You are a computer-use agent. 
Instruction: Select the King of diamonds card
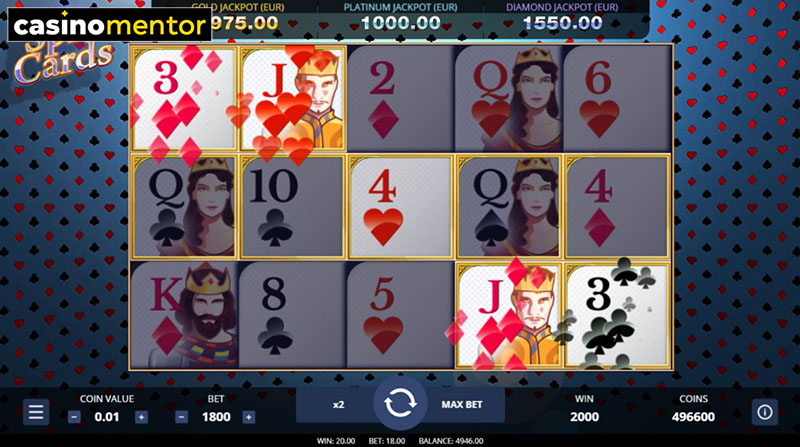184,315
